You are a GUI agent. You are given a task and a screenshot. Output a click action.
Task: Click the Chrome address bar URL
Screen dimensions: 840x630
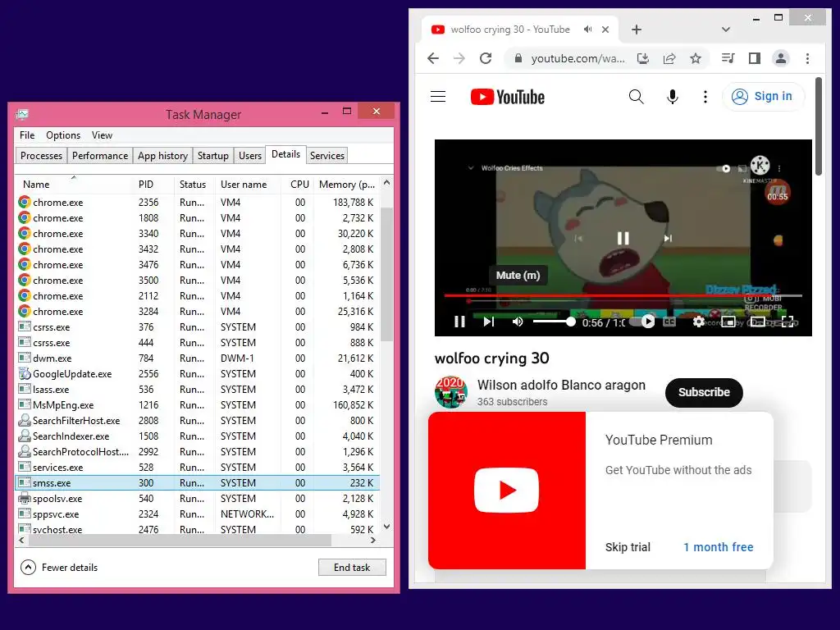pos(577,58)
